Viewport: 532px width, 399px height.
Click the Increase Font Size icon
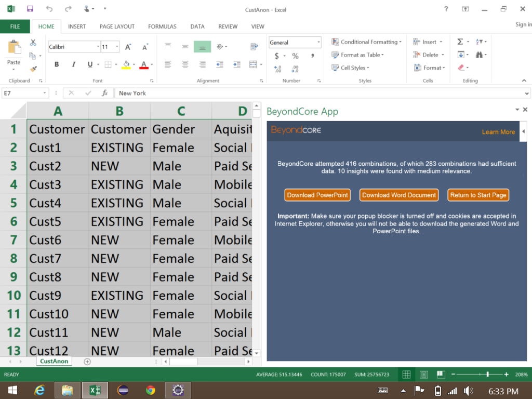coord(128,47)
